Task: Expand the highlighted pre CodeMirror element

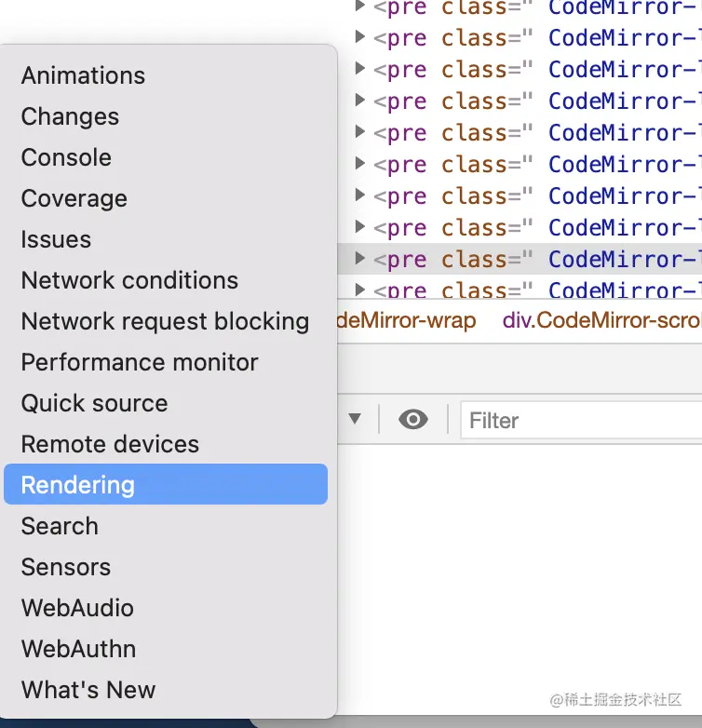Action: click(x=360, y=259)
